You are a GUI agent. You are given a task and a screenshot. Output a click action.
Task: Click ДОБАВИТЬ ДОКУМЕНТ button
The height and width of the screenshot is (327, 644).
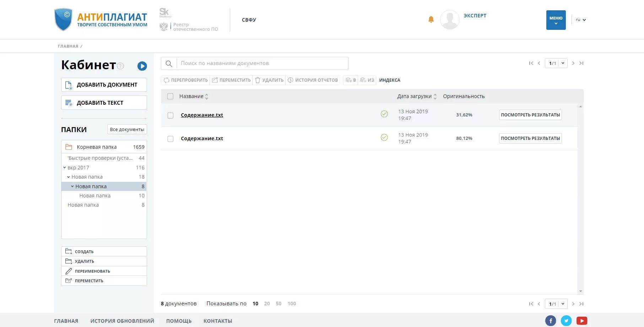[x=104, y=85]
